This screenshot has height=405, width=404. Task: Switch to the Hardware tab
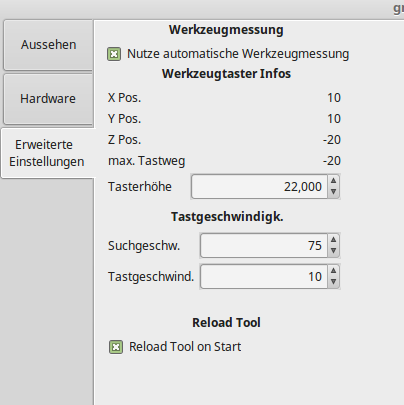[48, 99]
